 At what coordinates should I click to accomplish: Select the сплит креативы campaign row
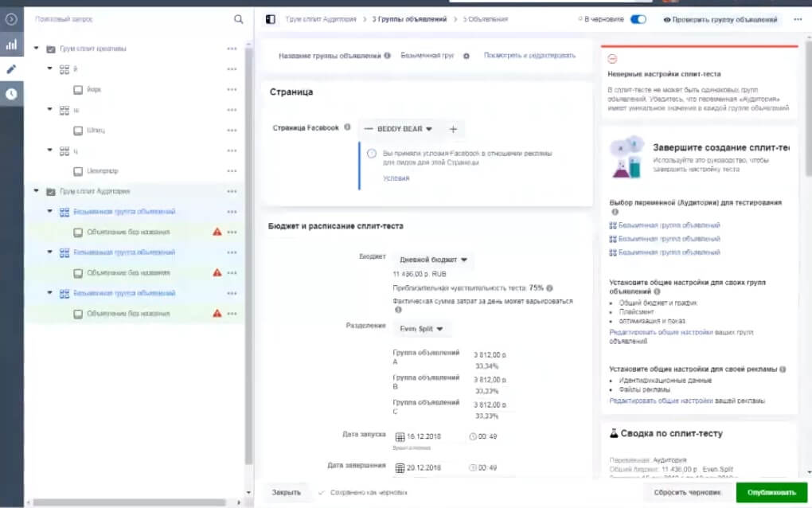click(x=135, y=49)
